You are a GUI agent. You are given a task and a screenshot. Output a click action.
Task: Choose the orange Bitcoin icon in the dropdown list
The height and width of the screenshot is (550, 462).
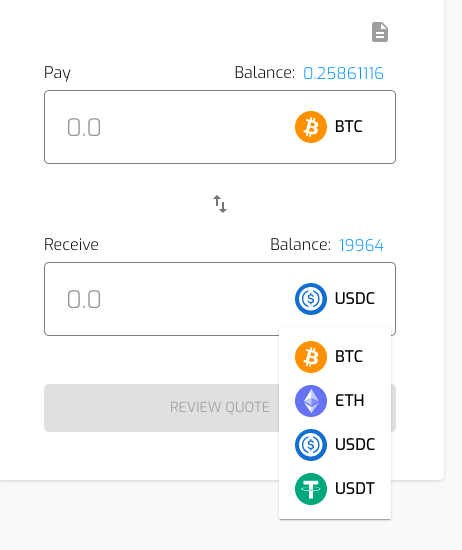311,357
